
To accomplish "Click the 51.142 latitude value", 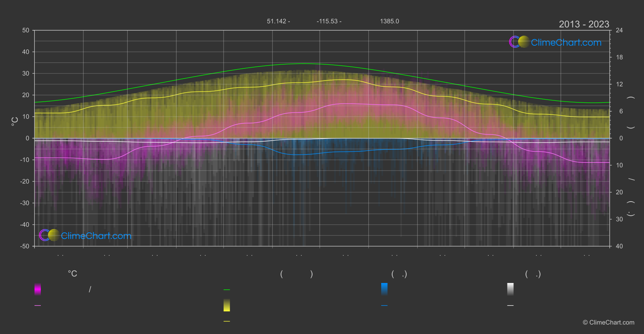I will point(277,21).
